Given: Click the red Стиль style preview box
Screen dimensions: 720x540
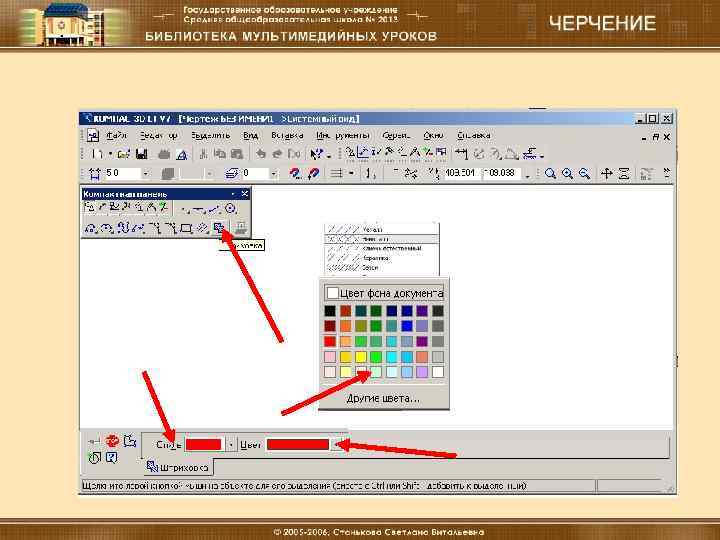Looking at the screenshot, I should point(204,444).
